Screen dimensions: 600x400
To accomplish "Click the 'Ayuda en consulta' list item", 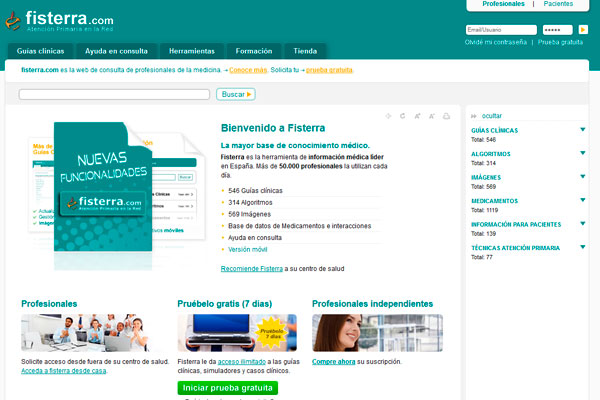I will 255,238.
